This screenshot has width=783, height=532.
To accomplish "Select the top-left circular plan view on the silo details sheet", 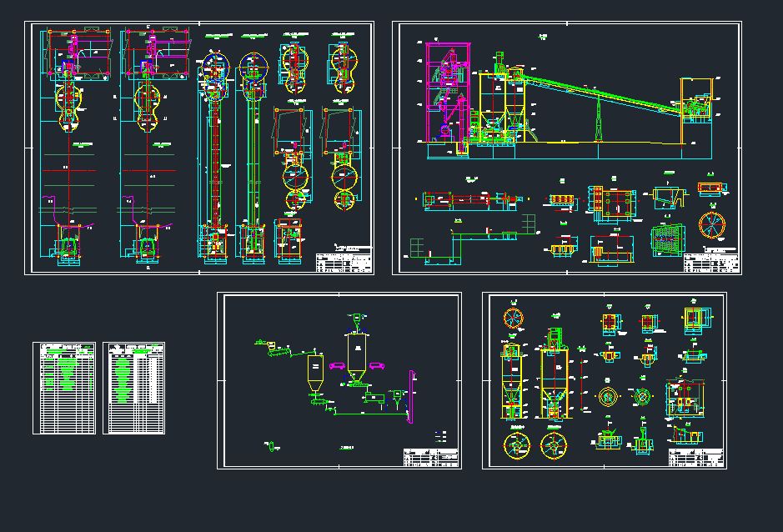I will (x=513, y=318).
